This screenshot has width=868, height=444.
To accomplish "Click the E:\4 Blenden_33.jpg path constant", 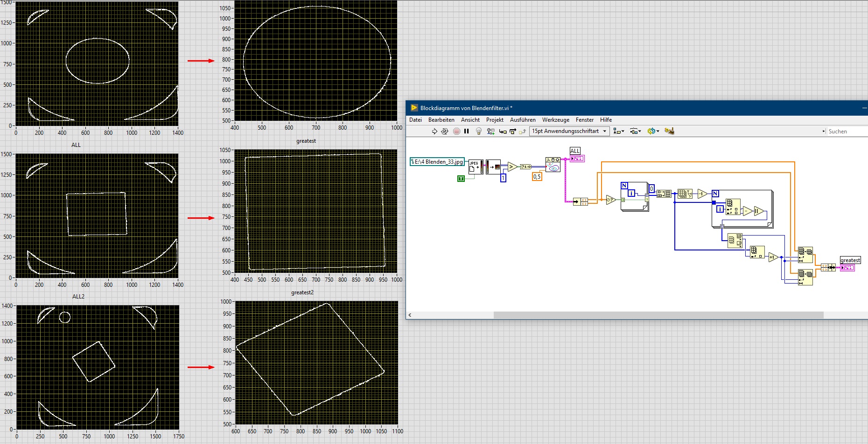I will tap(437, 162).
